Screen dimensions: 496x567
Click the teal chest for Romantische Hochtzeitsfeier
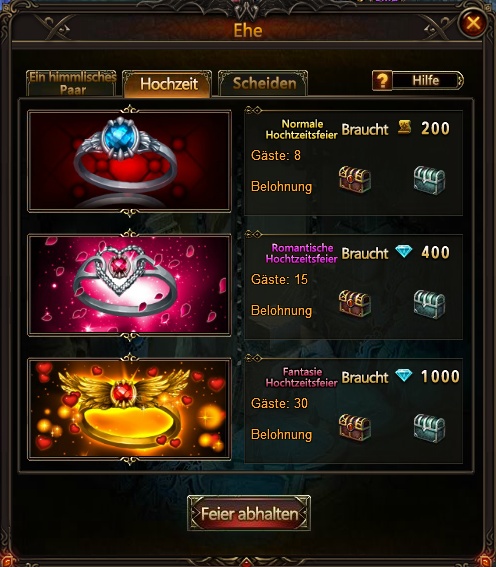[x=429, y=304]
